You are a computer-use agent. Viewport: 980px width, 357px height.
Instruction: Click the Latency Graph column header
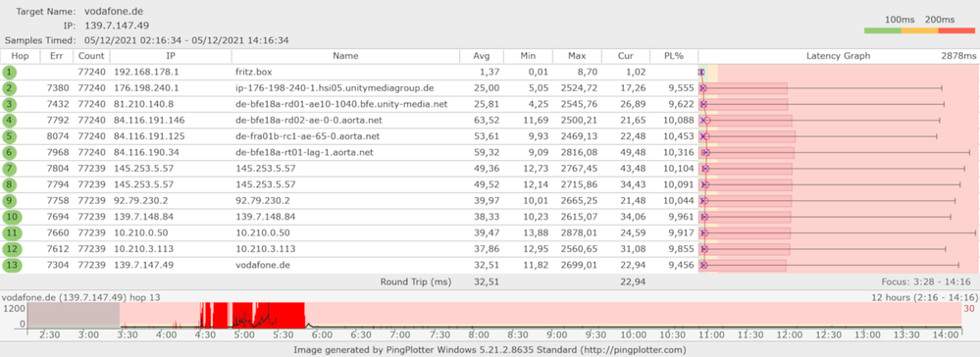[x=838, y=56]
